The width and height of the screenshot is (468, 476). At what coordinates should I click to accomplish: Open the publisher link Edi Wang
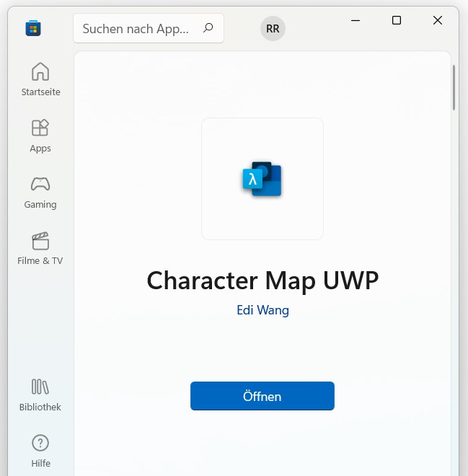tap(262, 310)
